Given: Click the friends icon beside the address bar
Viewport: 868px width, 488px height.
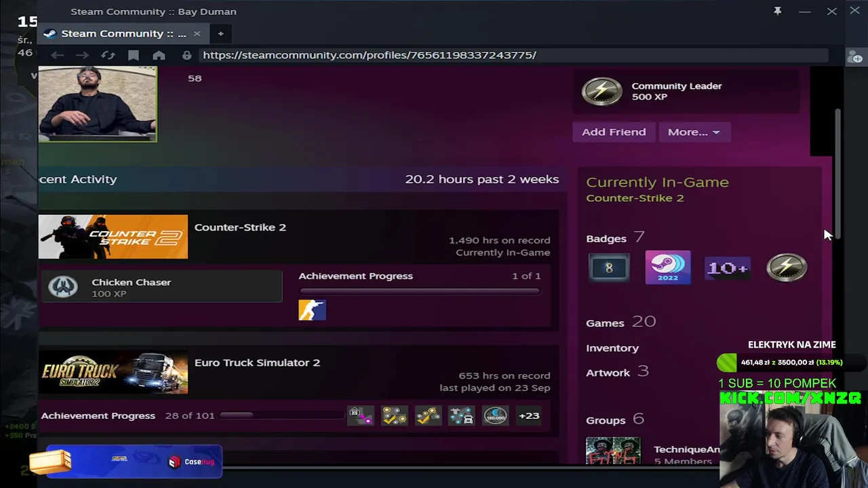Looking at the screenshot, I should click(x=855, y=58).
